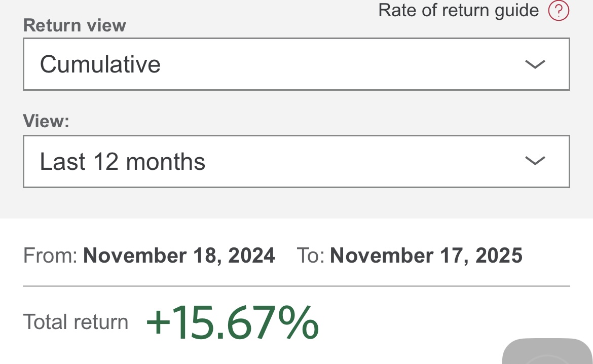Open the Rate of return guide link
Viewport: 593px width, 364px height.
[458, 10]
